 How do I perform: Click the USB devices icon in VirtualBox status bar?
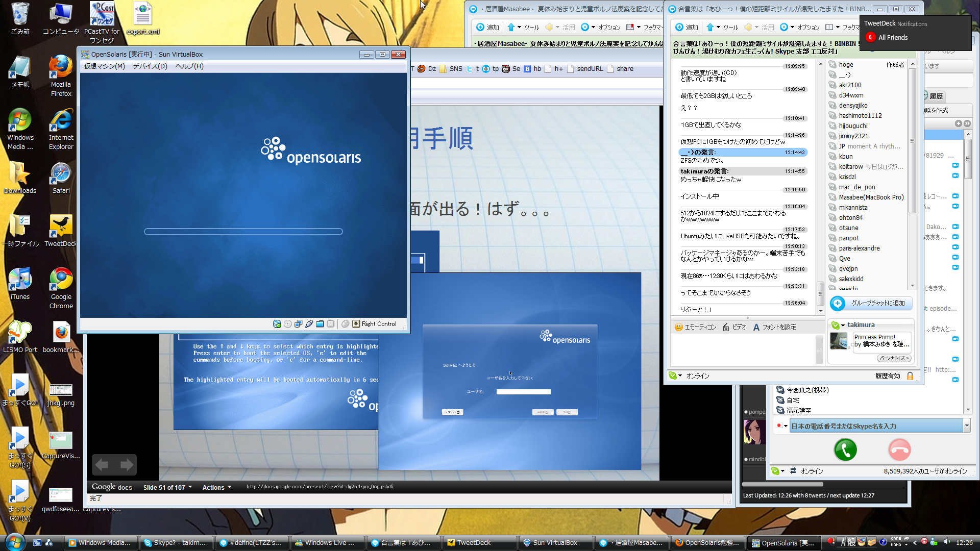[309, 324]
